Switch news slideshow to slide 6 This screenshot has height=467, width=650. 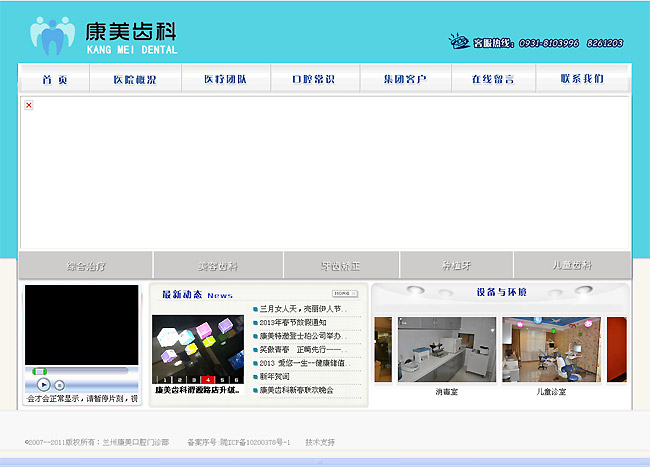[236, 380]
